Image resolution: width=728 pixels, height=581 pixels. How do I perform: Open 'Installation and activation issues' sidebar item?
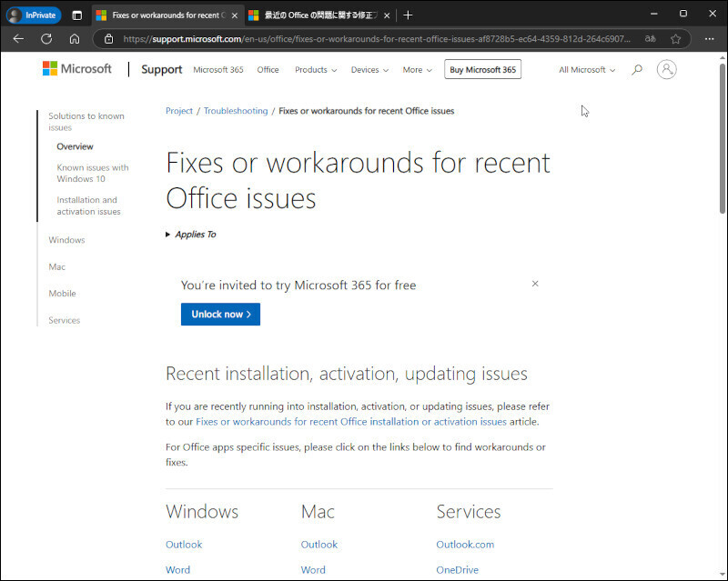pyautogui.click(x=88, y=205)
